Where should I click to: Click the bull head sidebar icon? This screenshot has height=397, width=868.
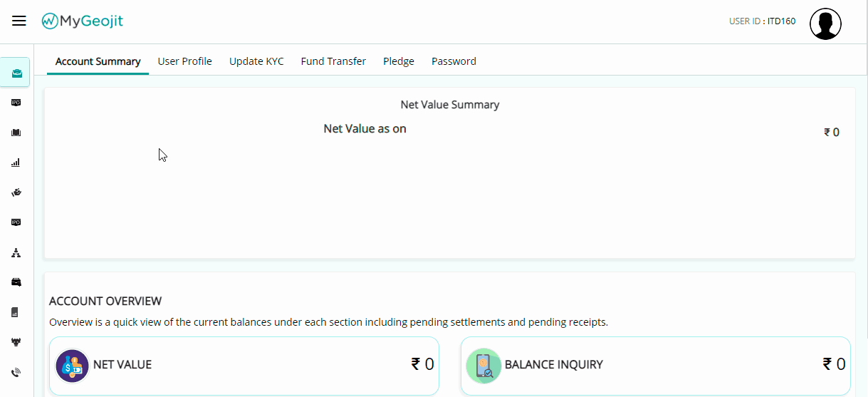tap(16, 342)
